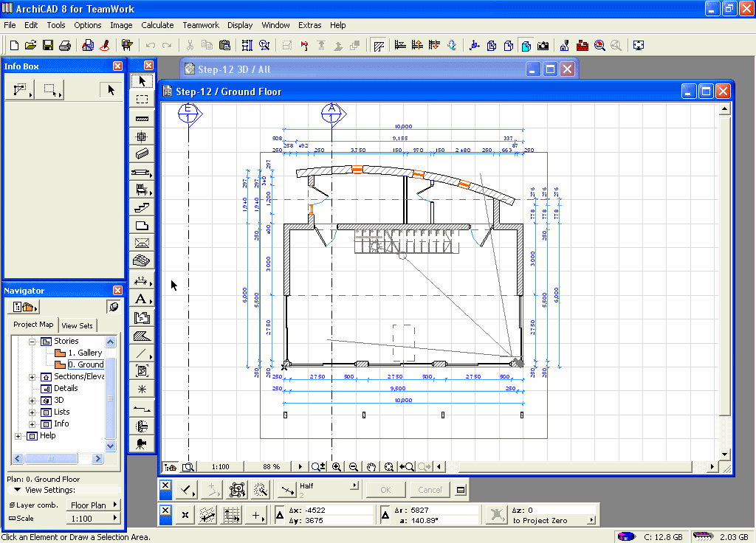Click the Print icon in the toolbar

click(x=64, y=46)
